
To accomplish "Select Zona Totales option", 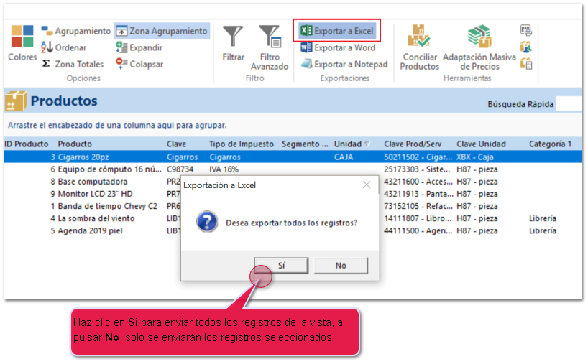I will click(x=73, y=64).
